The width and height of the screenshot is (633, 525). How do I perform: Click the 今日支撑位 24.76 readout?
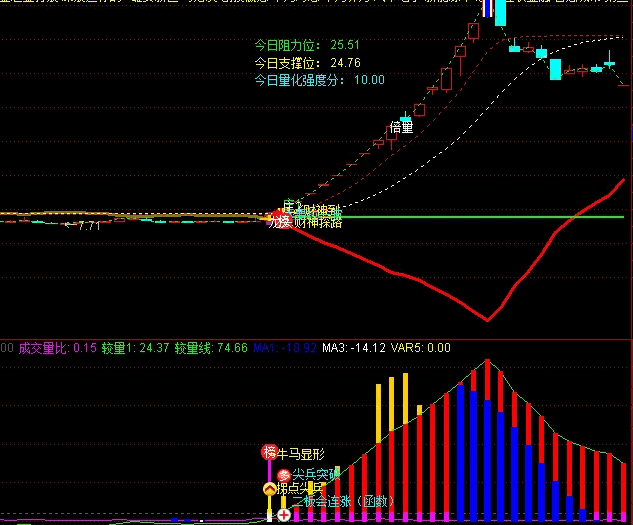click(x=307, y=63)
